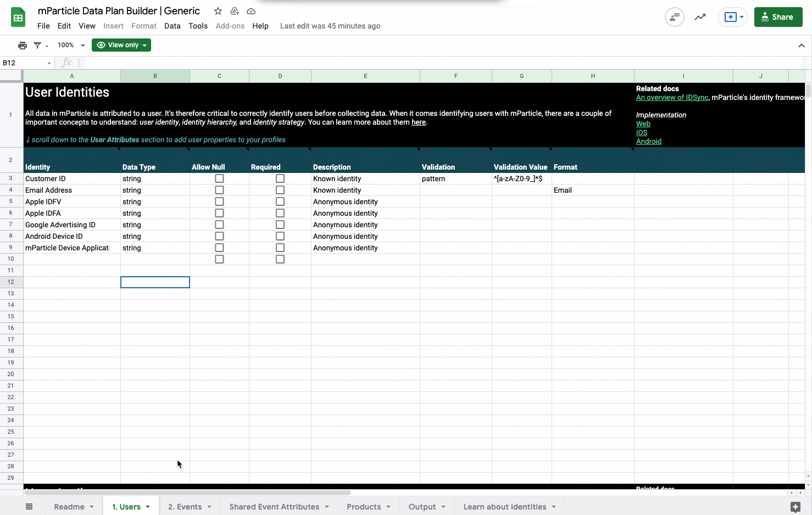Open the Output tab dropdown arrow
The height and width of the screenshot is (515, 812).
pyautogui.click(x=443, y=507)
